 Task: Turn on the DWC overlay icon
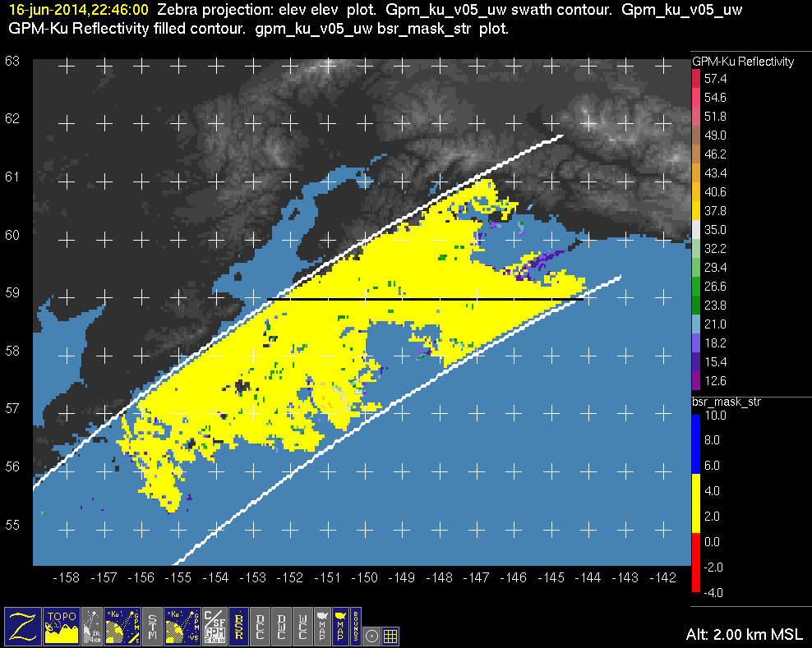[282, 626]
